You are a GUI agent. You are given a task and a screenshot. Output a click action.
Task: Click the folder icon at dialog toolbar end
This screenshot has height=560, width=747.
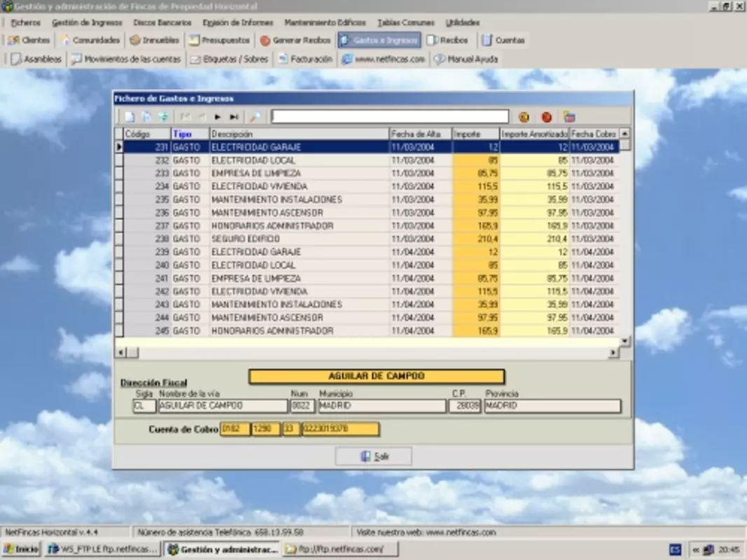569,117
